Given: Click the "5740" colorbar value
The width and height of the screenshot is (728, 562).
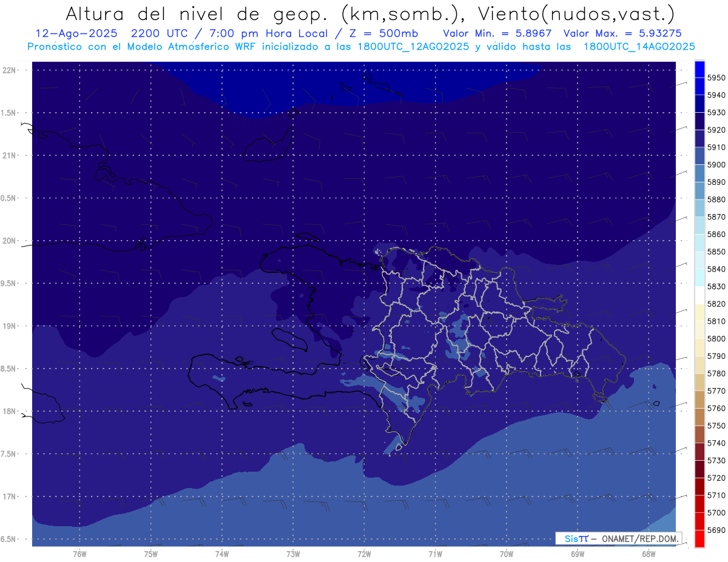Looking at the screenshot, I should [716, 443].
